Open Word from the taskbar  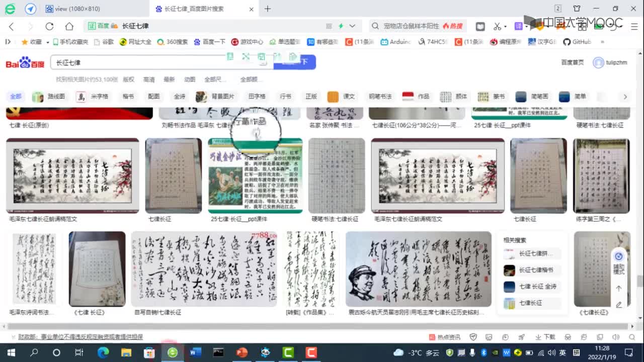[x=196, y=352]
